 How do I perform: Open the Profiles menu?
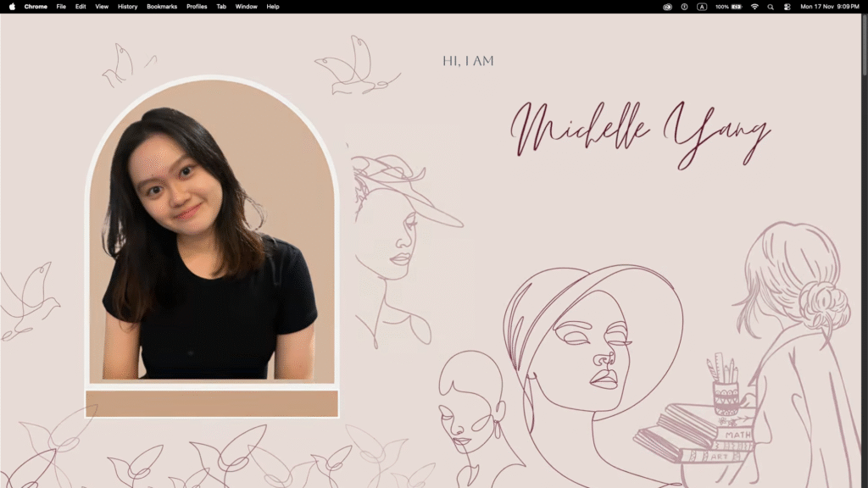(x=197, y=6)
